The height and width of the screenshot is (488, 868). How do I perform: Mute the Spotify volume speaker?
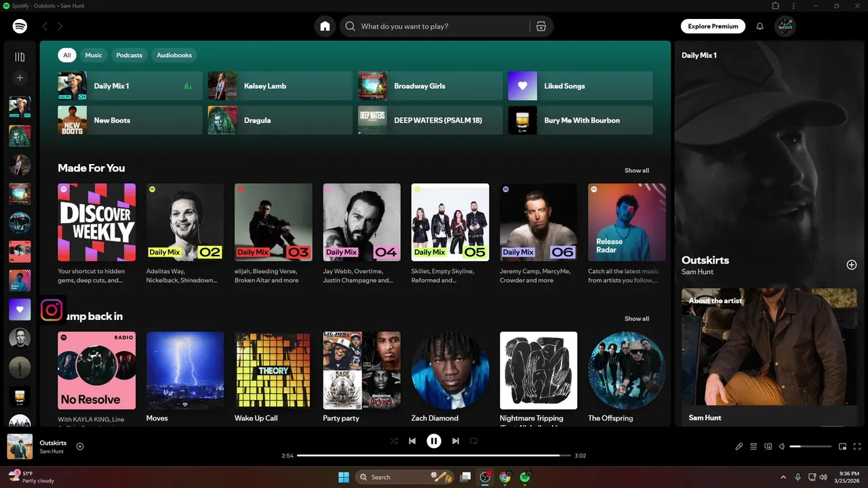[x=782, y=447]
